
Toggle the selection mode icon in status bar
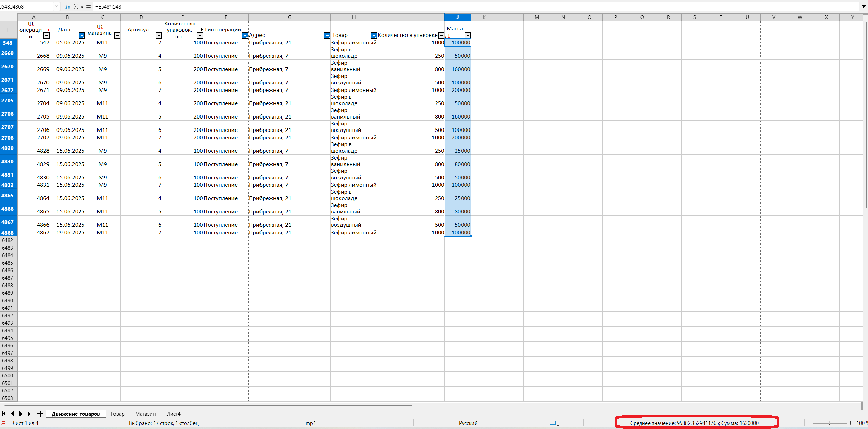click(554, 423)
